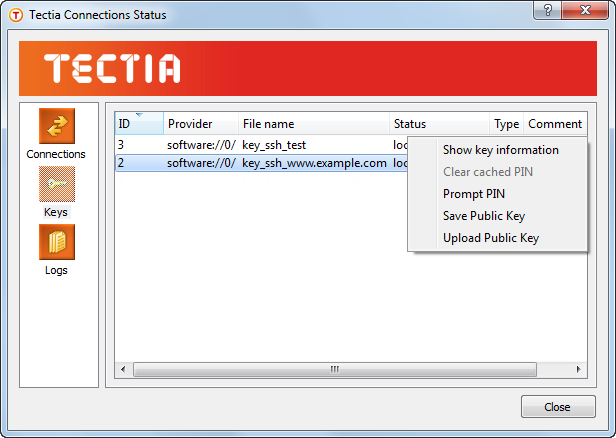Open the Connections view icon
This screenshot has width=616, height=438.
pyautogui.click(x=57, y=126)
